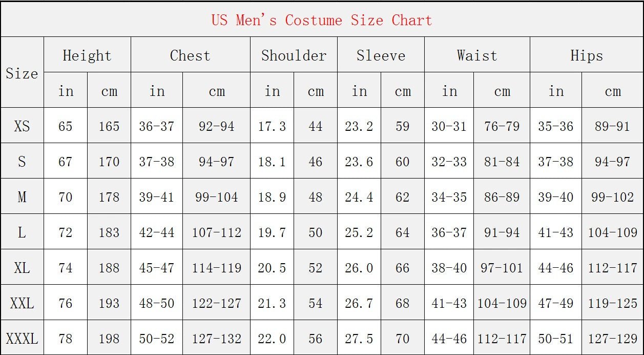Click the M size row label
Image resolution: width=644 pixels, height=355 pixels.
click(22, 197)
